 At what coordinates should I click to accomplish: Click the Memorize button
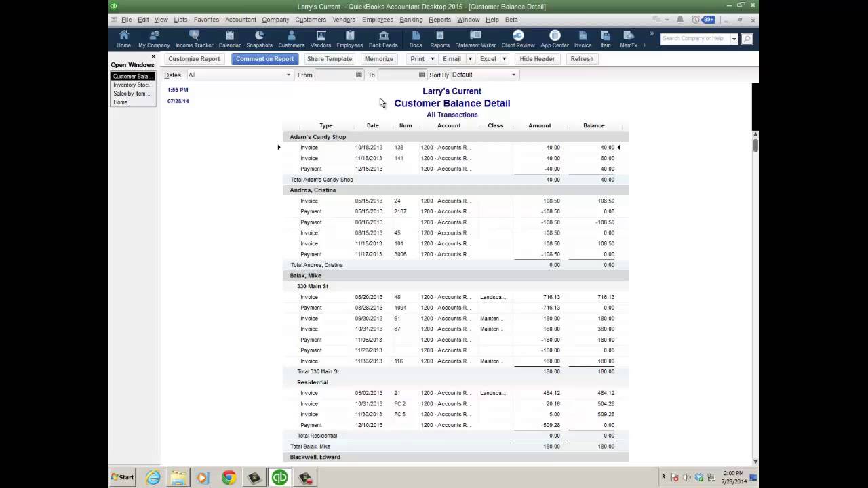[x=379, y=59]
